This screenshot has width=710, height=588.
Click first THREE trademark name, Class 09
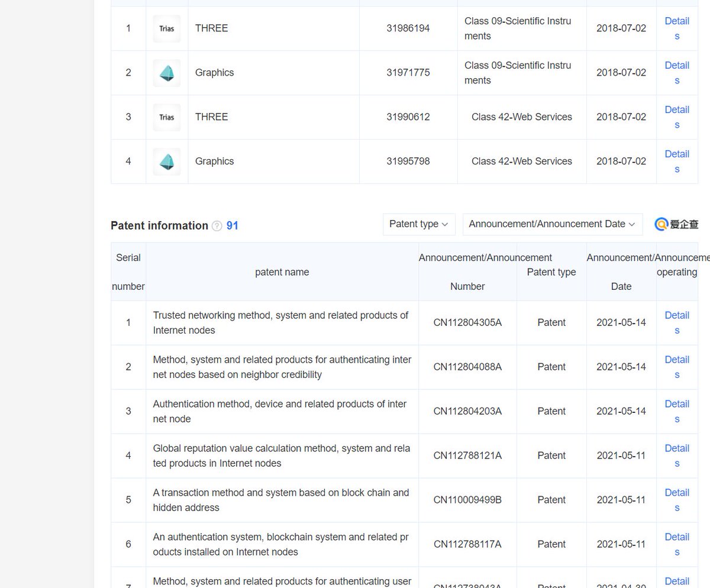coord(211,28)
